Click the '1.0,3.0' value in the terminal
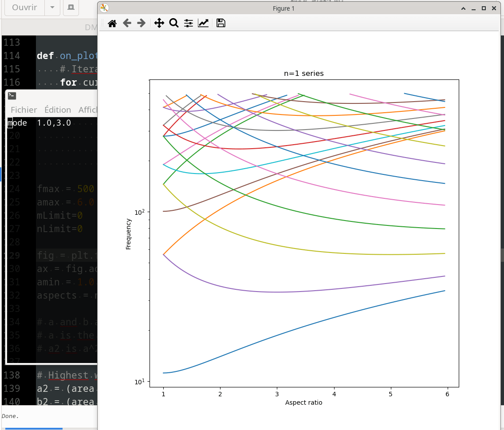Viewport: 504px width, 430px height. 54,123
